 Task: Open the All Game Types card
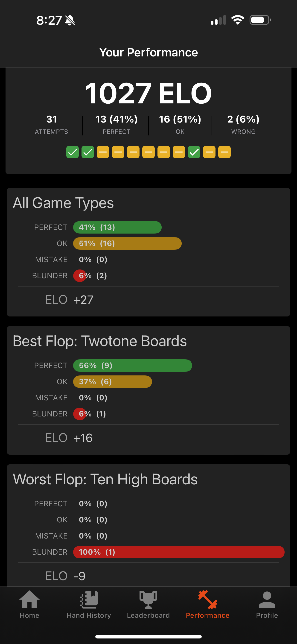148,252
